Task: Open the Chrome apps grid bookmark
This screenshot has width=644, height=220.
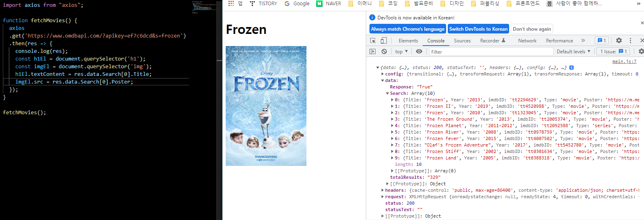Action: click(235, 3)
